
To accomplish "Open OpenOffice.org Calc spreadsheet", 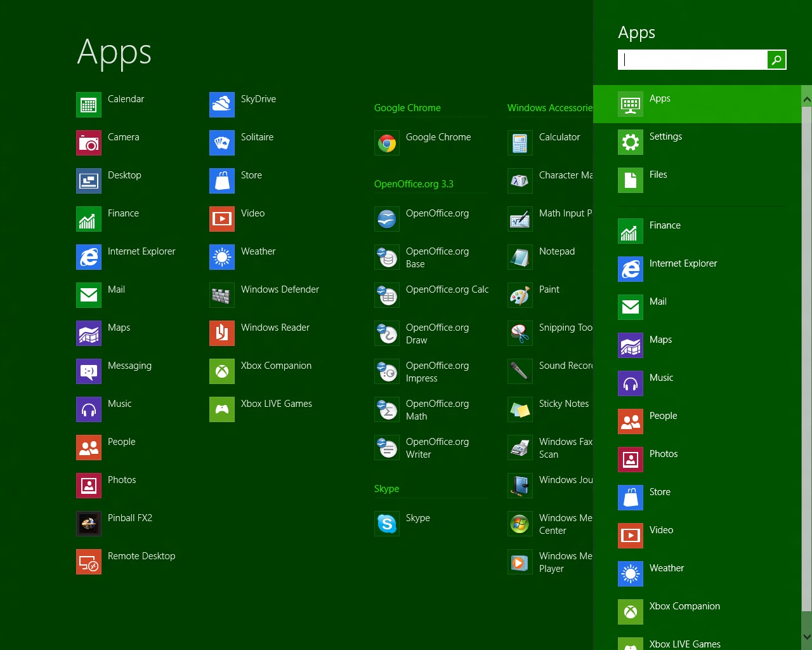I will click(387, 295).
